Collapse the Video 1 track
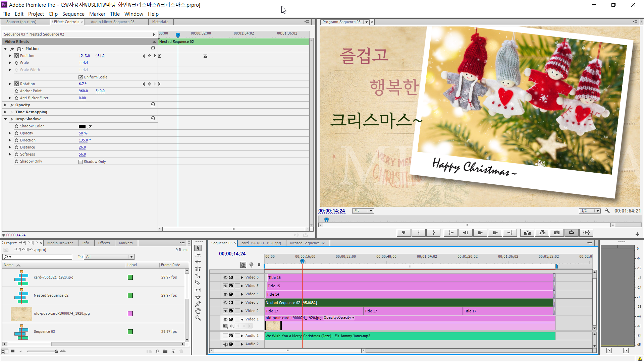Screen dimensions: 644x362 (x=242, y=319)
